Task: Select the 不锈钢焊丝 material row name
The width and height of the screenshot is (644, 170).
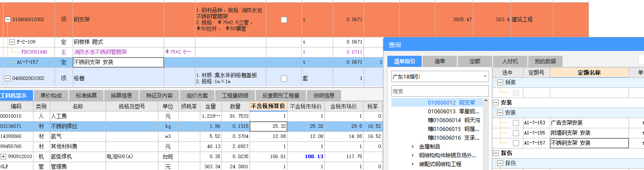Action: coord(77,127)
